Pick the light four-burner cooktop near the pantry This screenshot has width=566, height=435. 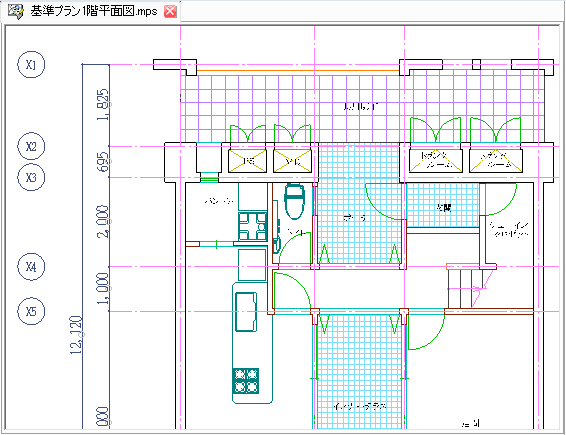pyautogui.click(x=252, y=227)
